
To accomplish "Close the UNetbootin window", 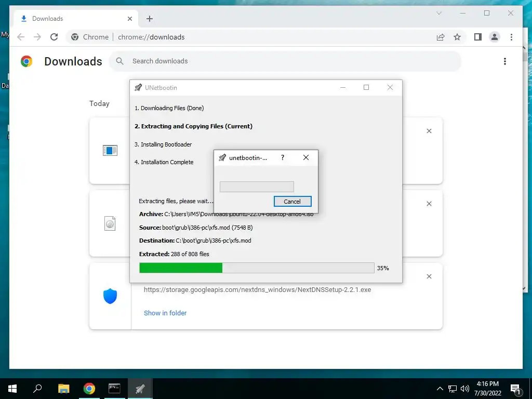I will pos(390,87).
